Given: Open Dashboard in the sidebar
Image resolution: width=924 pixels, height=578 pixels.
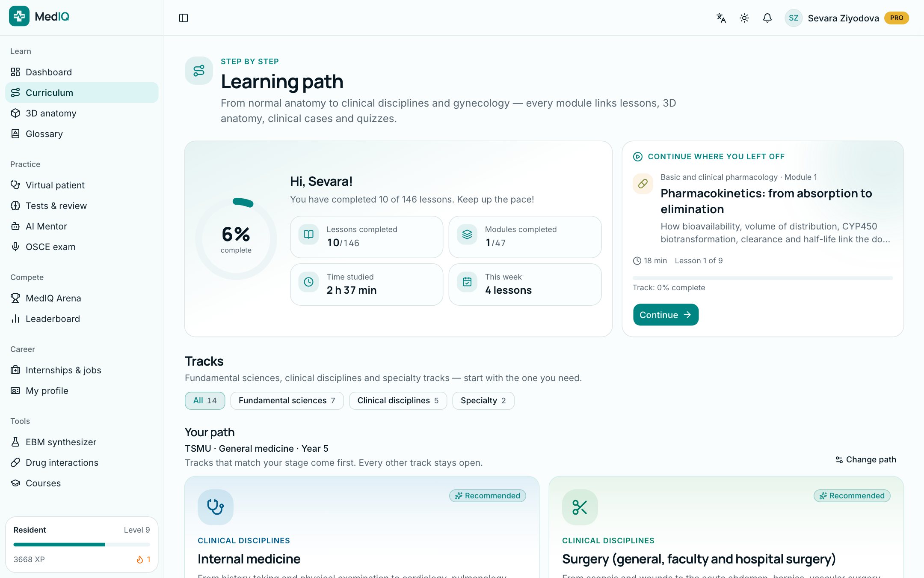Looking at the screenshot, I should coord(82,72).
